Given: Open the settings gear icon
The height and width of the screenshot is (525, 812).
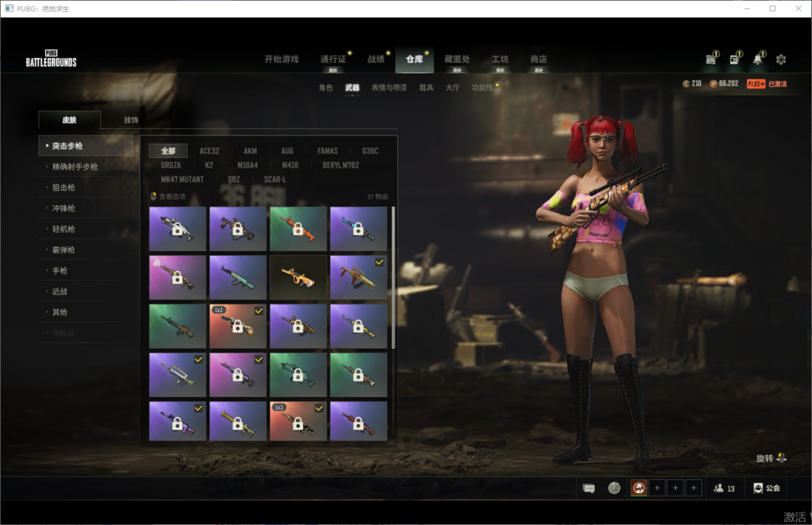Looking at the screenshot, I should tap(781, 59).
